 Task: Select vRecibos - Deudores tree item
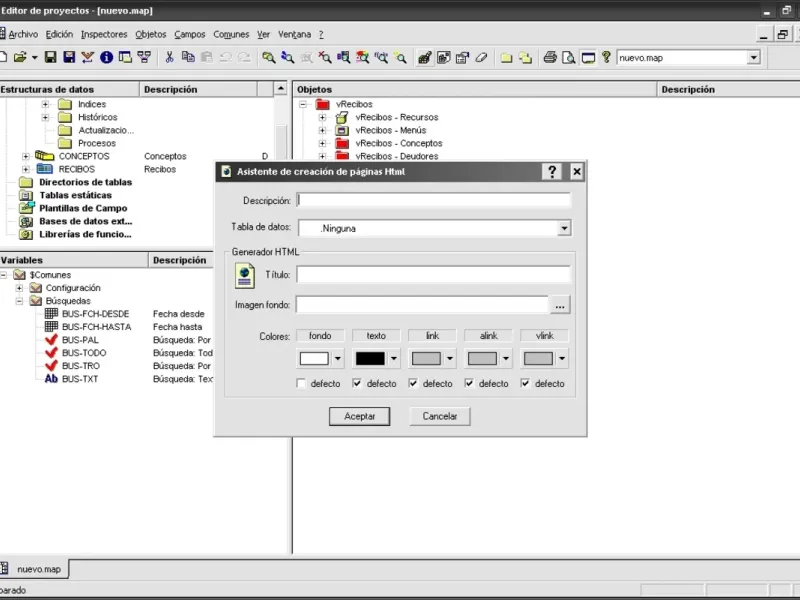[x=396, y=156]
